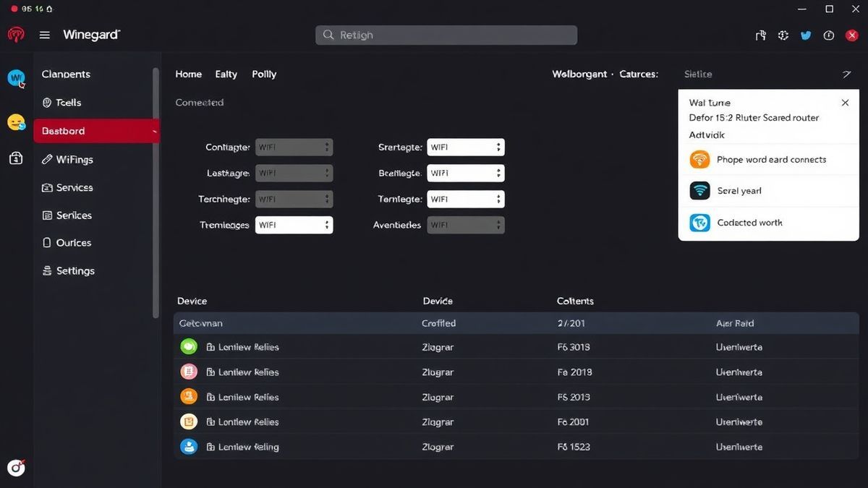Close the Wal tume notification popup
Screen dimensions: 868x488
[845, 103]
